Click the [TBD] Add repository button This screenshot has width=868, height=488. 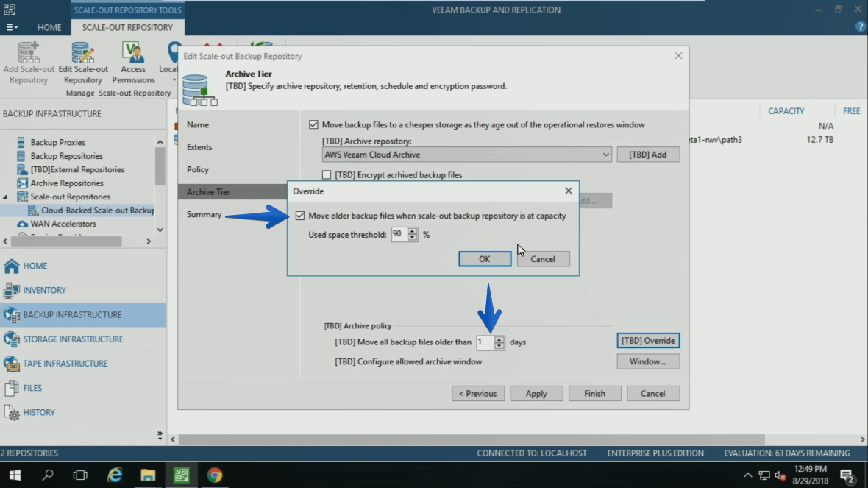(x=647, y=155)
